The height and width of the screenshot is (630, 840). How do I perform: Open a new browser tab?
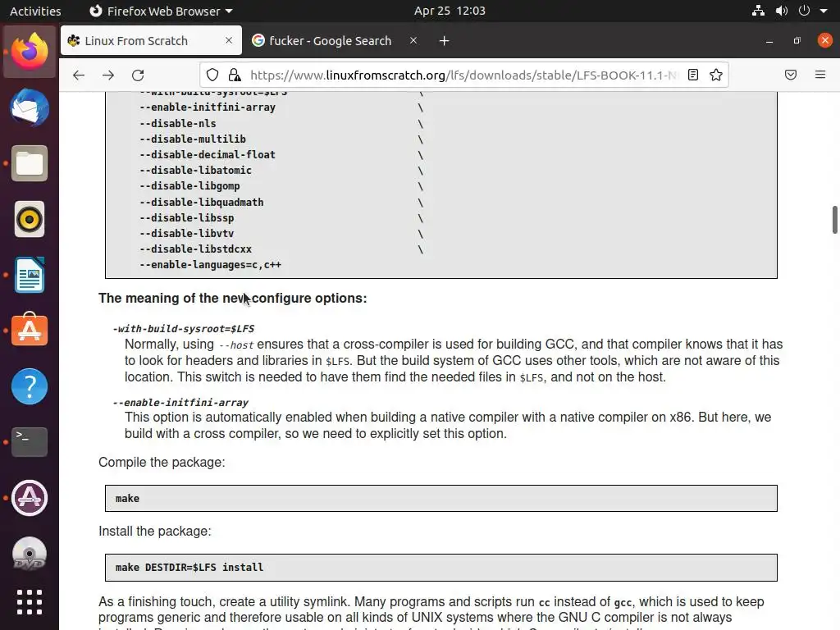coord(444,41)
